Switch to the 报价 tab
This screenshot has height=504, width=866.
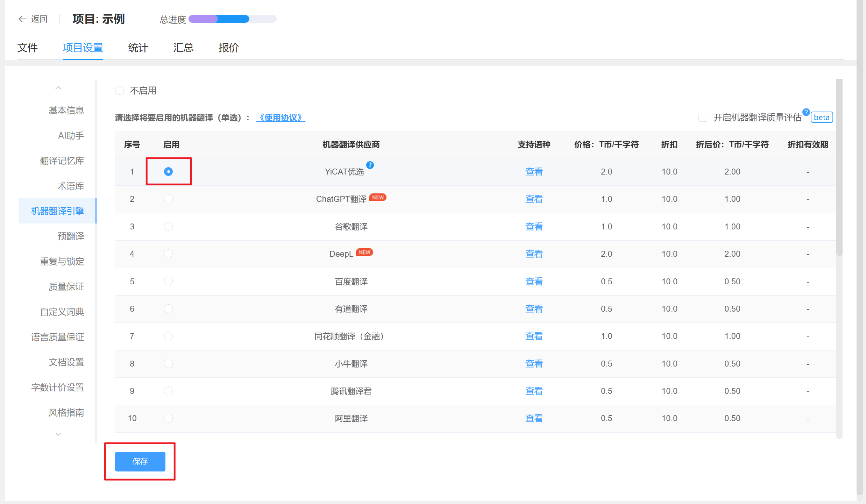click(x=228, y=48)
